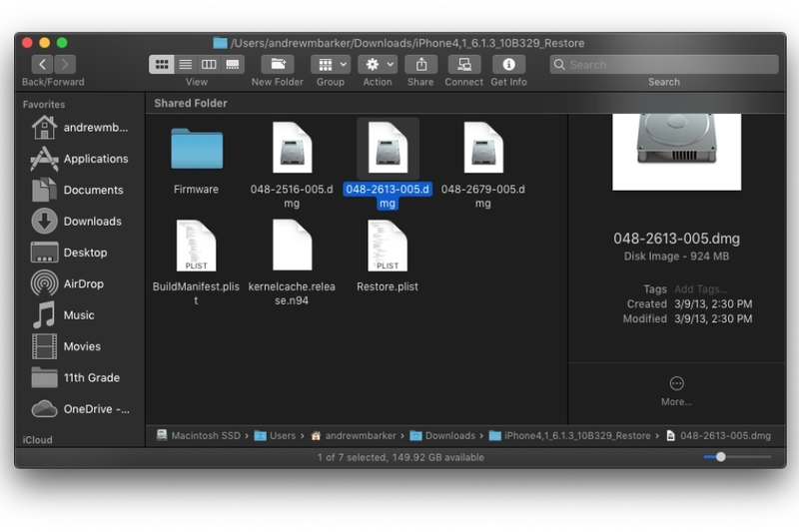Open Desktop in the sidebar

(x=80, y=253)
